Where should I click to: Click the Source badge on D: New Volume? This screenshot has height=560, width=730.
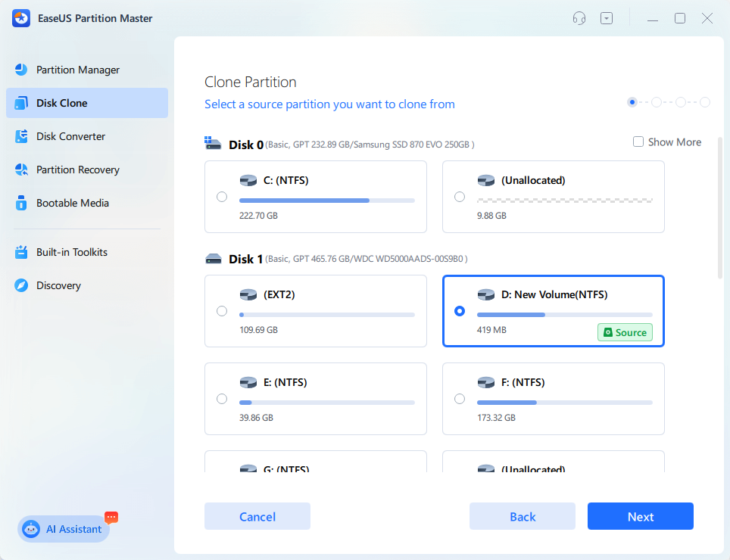click(625, 332)
